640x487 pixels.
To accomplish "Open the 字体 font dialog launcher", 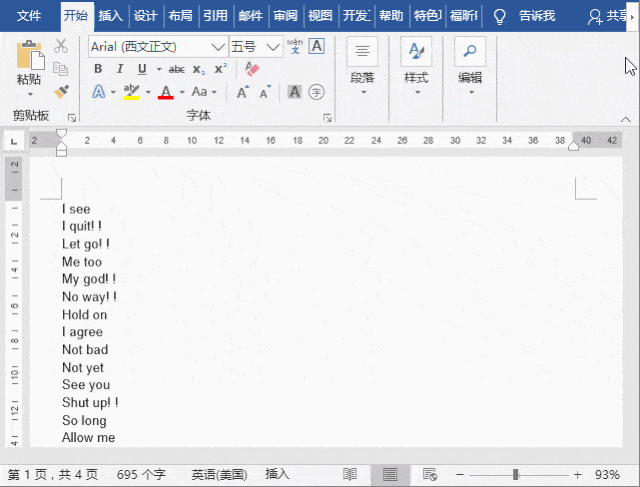I will 327,118.
